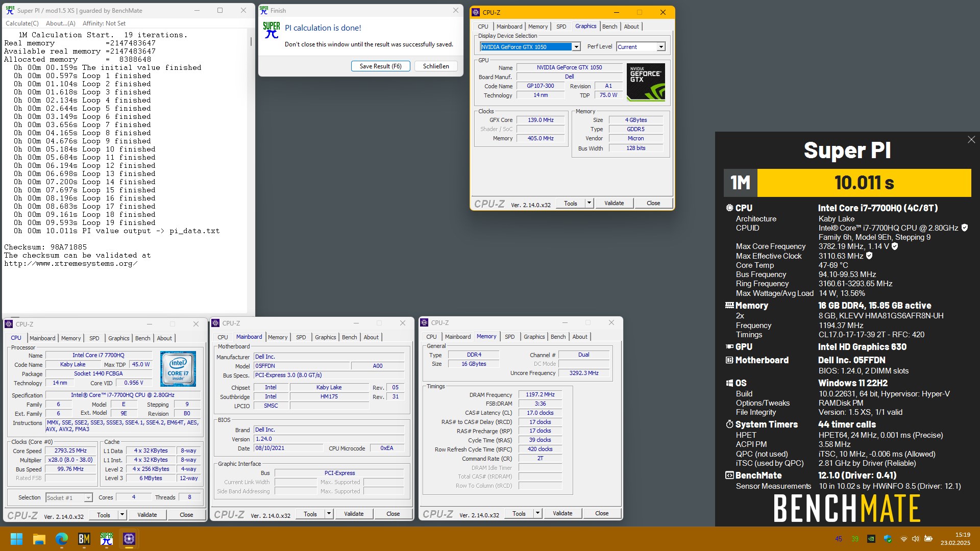The image size is (980, 551).
Task: Open Calculate(C) menu in Super PI
Action: tap(22, 23)
